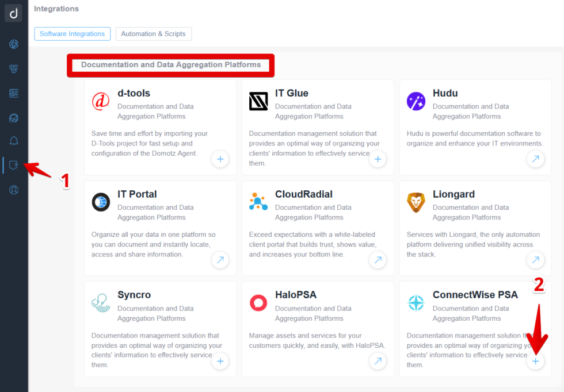
Task: Add the Syncro integration with its plus button
Action: click(x=220, y=362)
